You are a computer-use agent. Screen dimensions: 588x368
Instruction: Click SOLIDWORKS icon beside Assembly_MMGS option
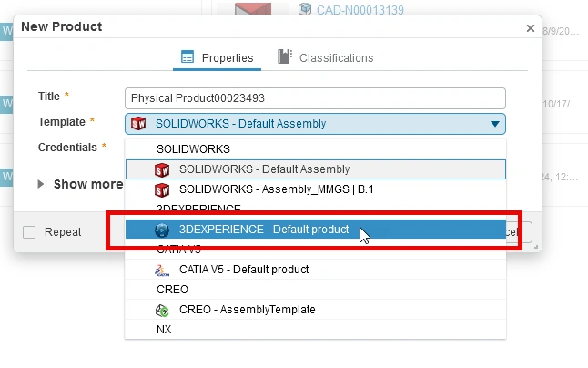162,189
